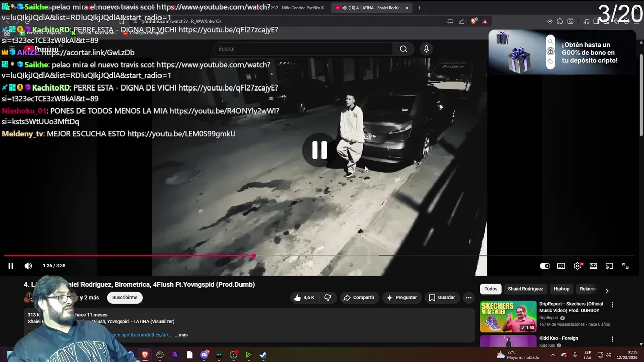The image size is (644, 362).
Task: Start voice search with microphone icon
Action: 426,49
